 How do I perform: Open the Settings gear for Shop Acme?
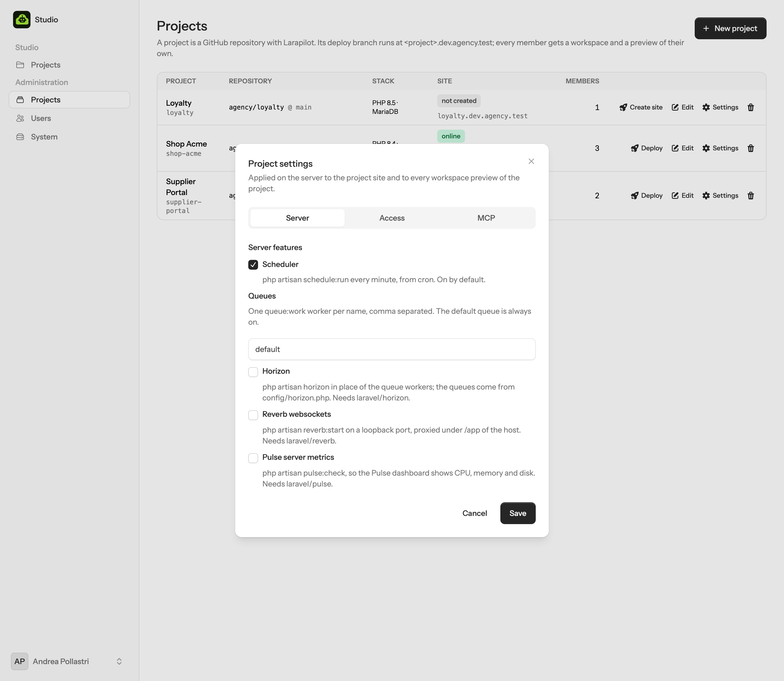coord(706,148)
